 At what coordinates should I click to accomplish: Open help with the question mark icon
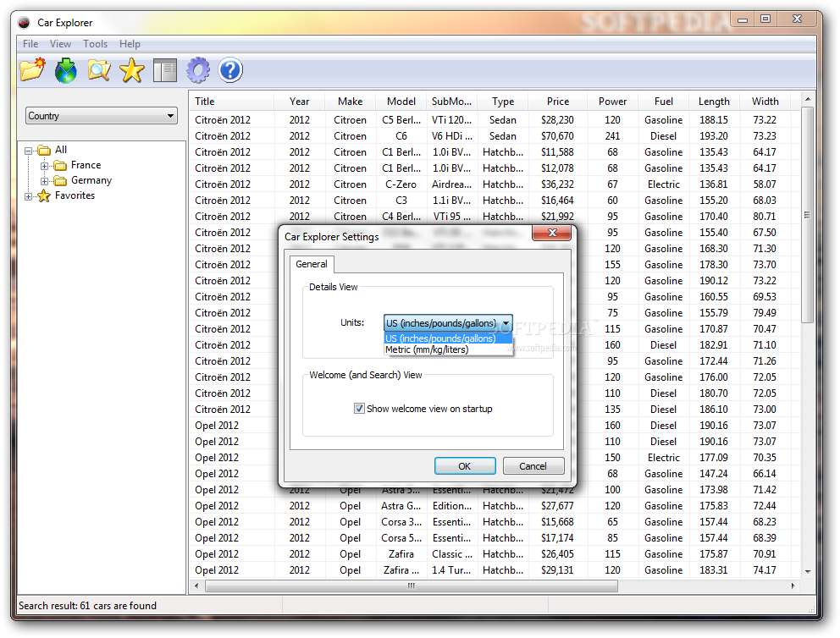click(230, 70)
